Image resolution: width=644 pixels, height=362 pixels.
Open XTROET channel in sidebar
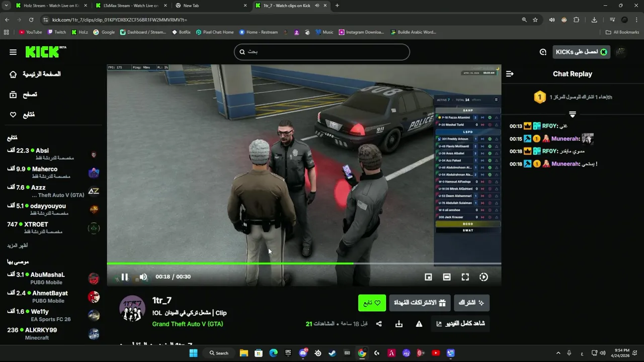53,228
